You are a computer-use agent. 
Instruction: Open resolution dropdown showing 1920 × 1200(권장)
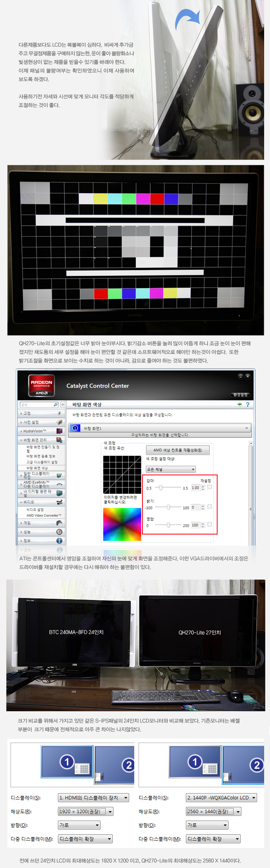coord(86,811)
